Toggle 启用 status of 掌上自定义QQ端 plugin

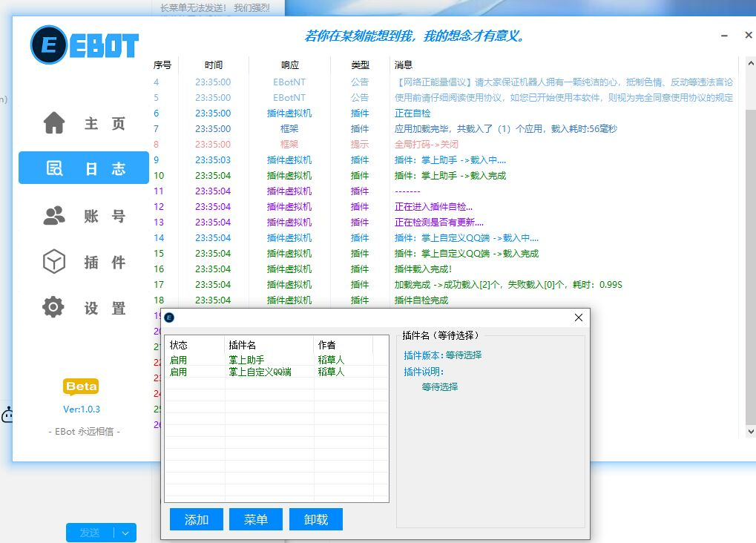click(178, 371)
